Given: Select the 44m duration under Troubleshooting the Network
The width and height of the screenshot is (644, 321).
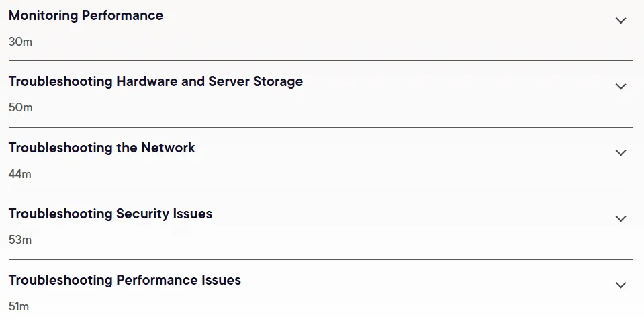Looking at the screenshot, I should coord(19,174).
